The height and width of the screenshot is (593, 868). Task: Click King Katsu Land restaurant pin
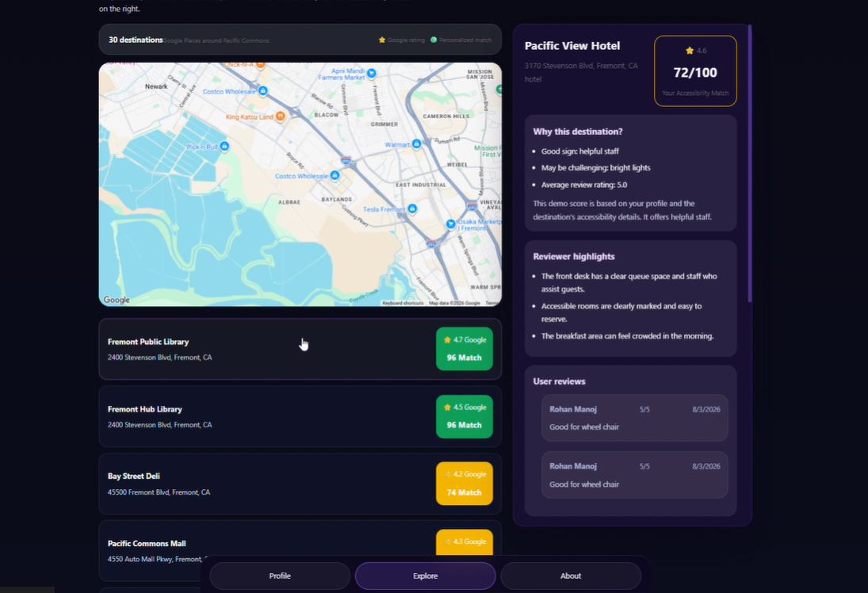pos(281,116)
